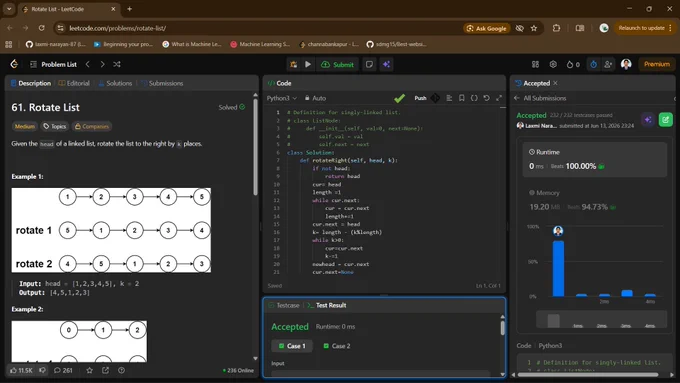The width and height of the screenshot is (680, 383).
Task: Open the notes icon next to Submit
Action: pos(369,64)
